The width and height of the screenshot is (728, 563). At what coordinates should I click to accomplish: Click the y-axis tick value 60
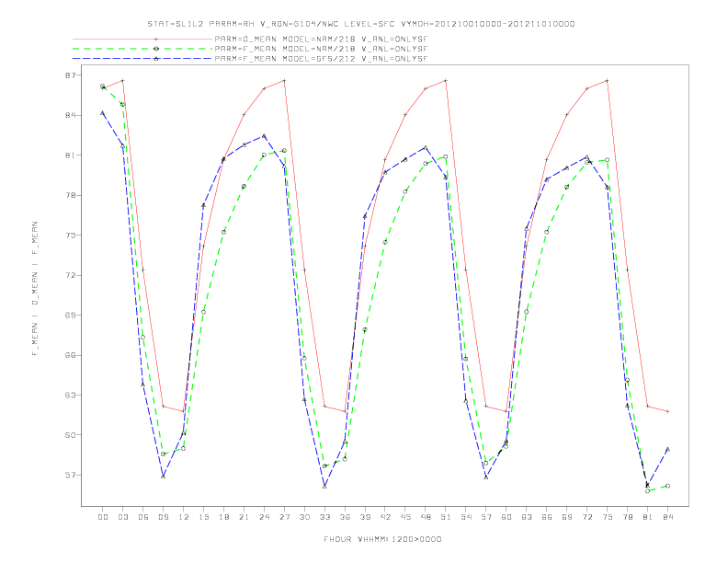click(x=71, y=435)
